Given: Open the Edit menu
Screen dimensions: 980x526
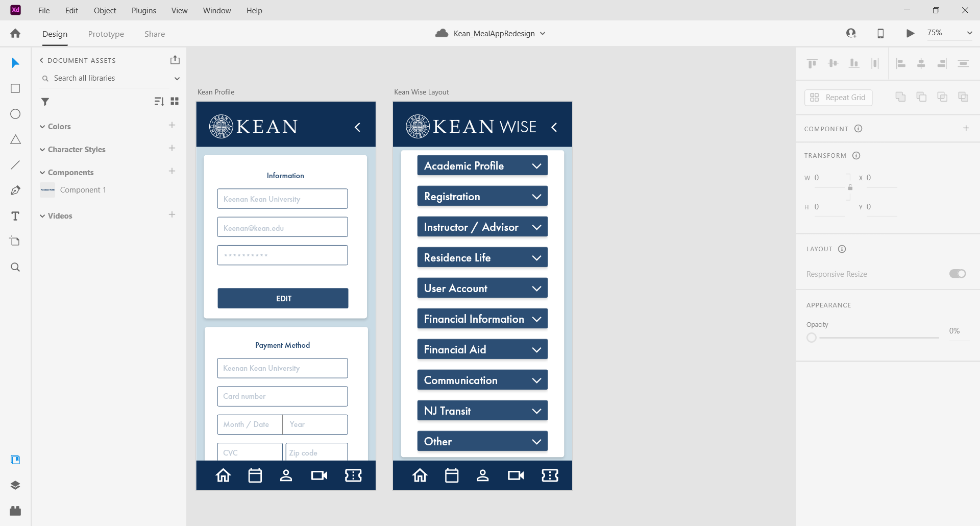Looking at the screenshot, I should [71, 10].
